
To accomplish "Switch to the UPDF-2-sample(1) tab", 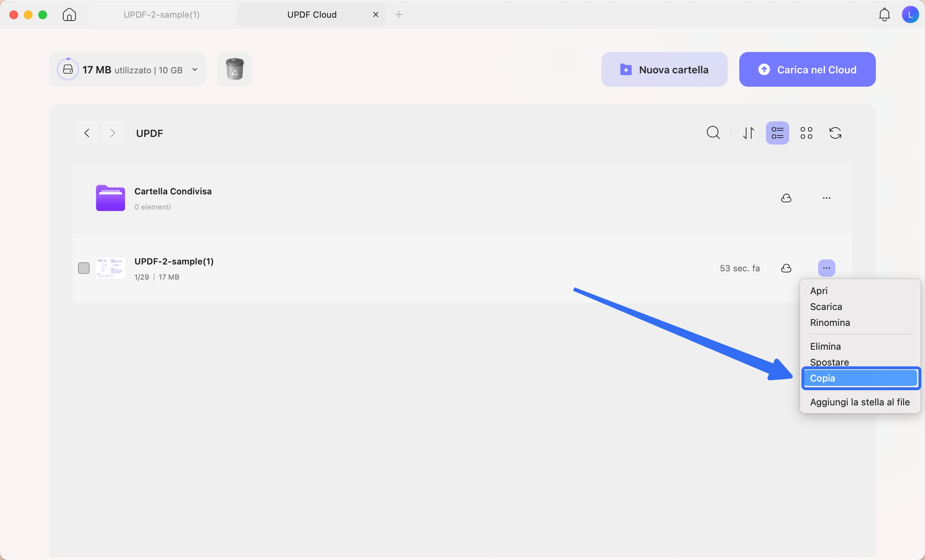I will coord(162,15).
